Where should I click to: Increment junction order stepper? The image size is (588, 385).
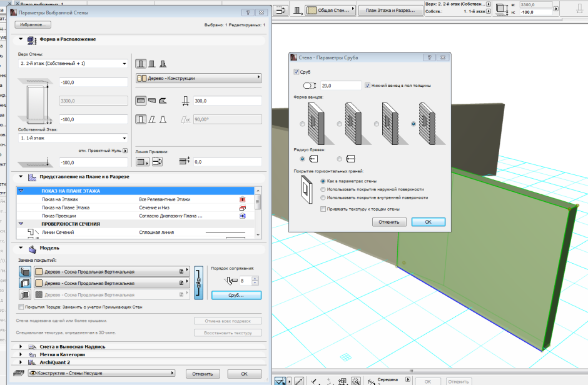[x=255, y=278]
